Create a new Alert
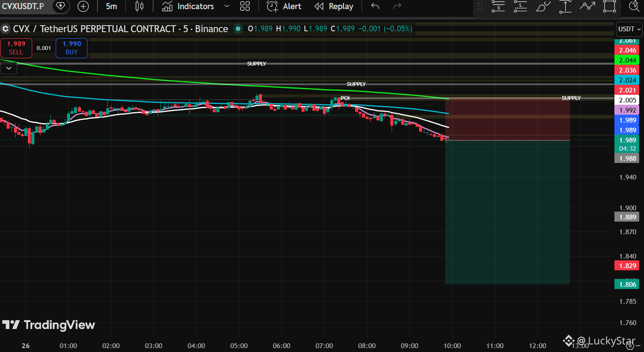This screenshot has width=644, height=352. pyautogui.click(x=284, y=6)
